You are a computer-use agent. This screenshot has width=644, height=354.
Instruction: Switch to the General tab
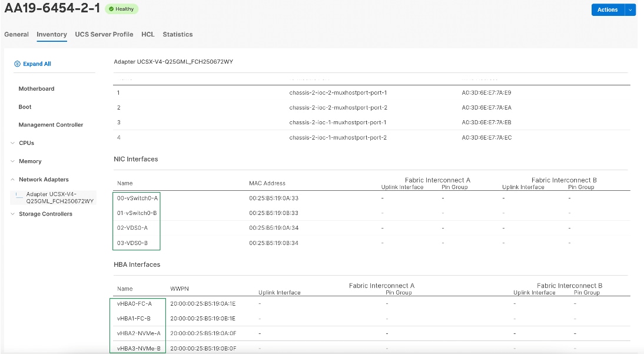click(16, 34)
